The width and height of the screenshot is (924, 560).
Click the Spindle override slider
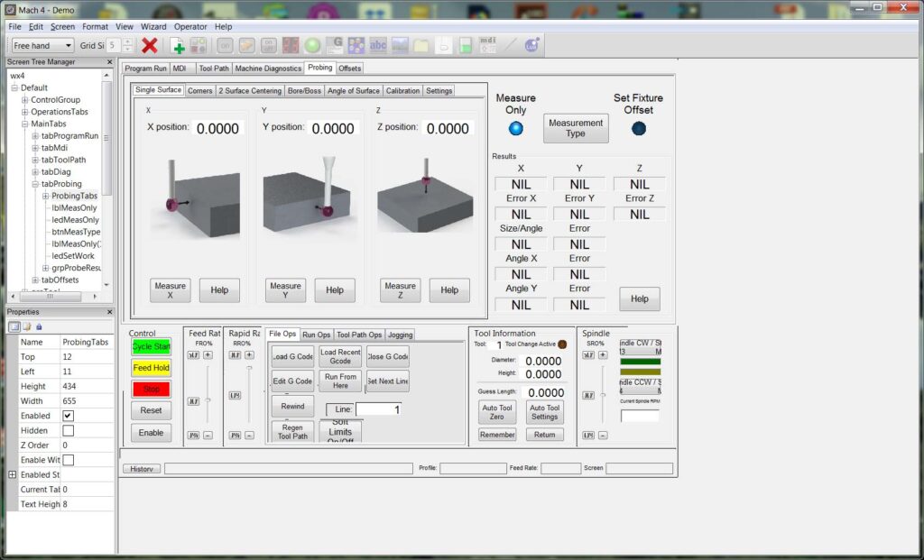[602, 395]
